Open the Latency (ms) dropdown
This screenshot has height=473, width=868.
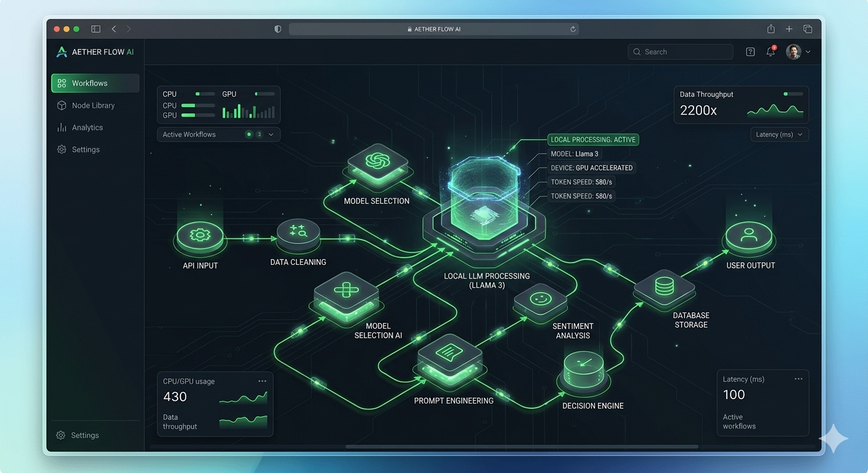pyautogui.click(x=779, y=134)
